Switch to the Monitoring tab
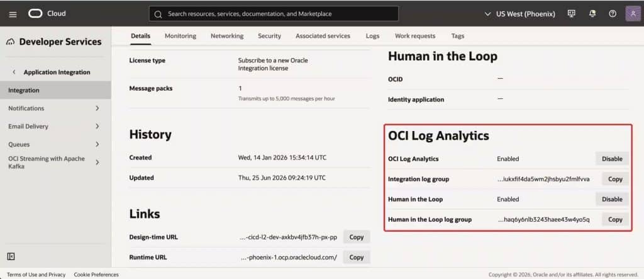Screen dimensions: 644x279 coord(180,36)
